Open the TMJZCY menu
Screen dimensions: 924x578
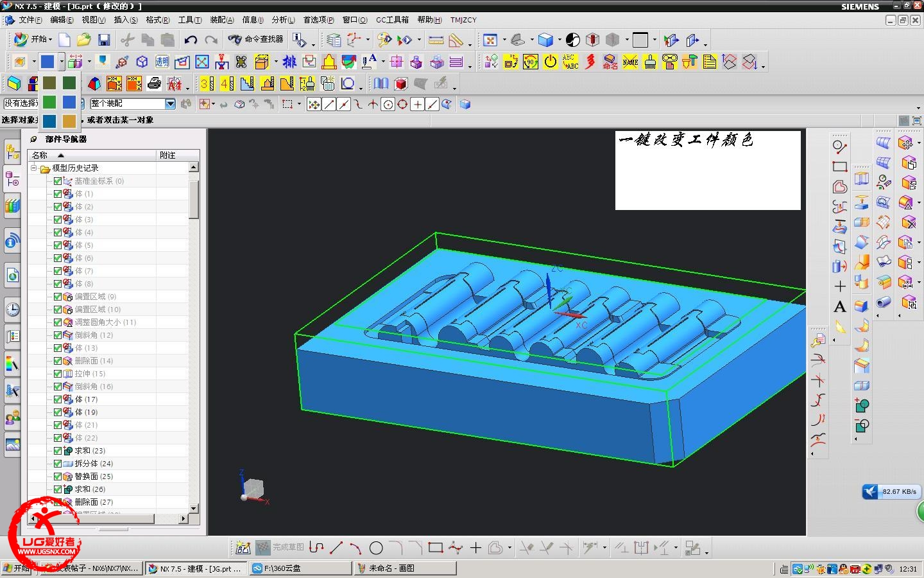click(463, 20)
